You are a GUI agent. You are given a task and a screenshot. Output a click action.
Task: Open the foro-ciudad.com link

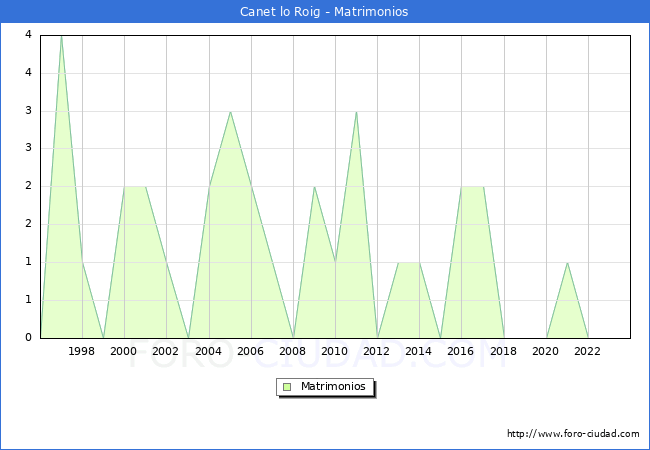pyautogui.click(x=573, y=434)
